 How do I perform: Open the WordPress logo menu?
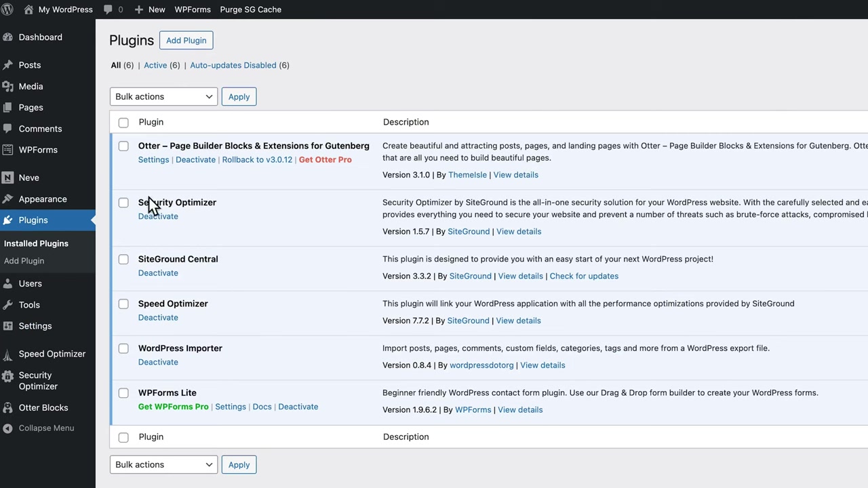click(7, 9)
